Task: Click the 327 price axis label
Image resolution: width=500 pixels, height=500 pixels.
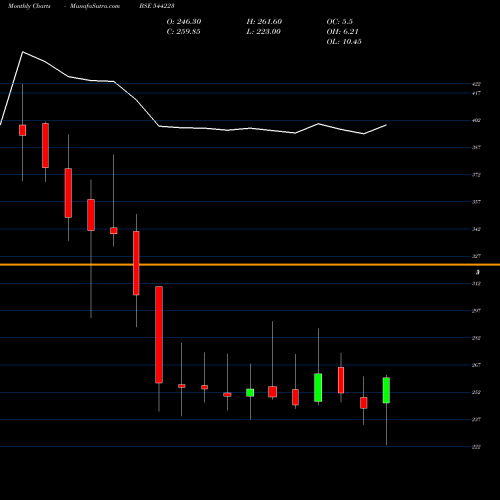Action: tap(476, 256)
